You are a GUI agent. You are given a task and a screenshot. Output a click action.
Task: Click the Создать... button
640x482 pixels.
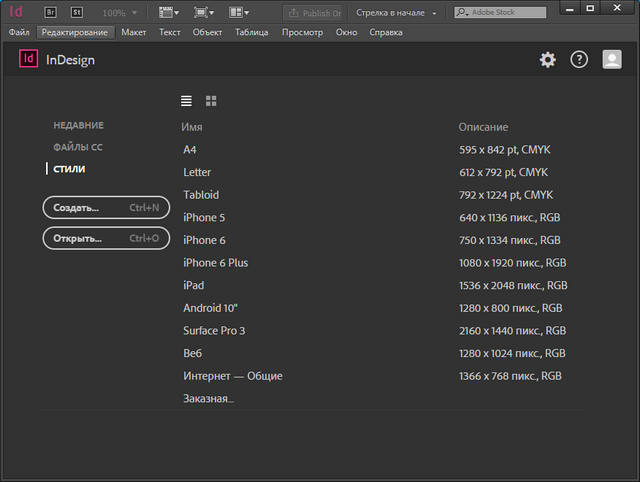coord(106,208)
